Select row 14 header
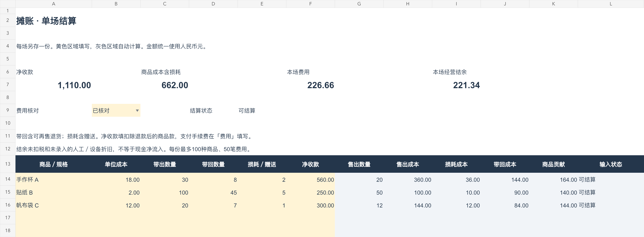The height and width of the screenshot is (237, 644). tap(8, 179)
